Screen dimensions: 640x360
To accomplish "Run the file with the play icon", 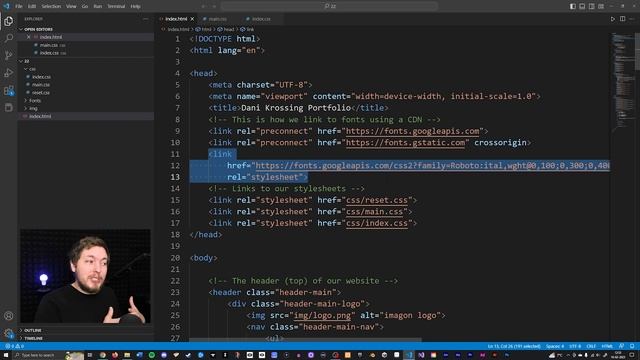I will 613,19.
